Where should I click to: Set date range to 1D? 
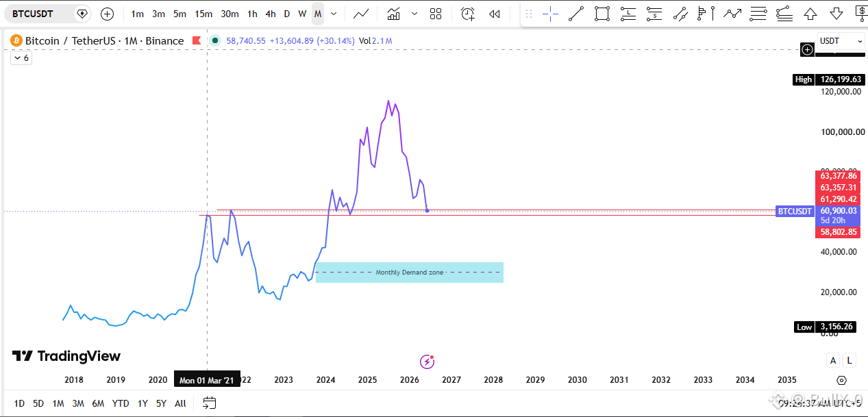click(19, 403)
